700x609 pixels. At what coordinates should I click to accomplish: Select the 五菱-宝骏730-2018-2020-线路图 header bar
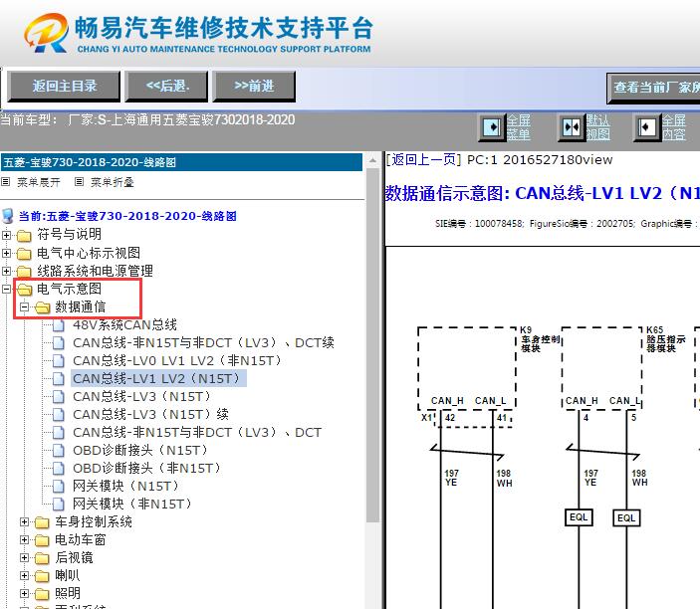pos(181,162)
